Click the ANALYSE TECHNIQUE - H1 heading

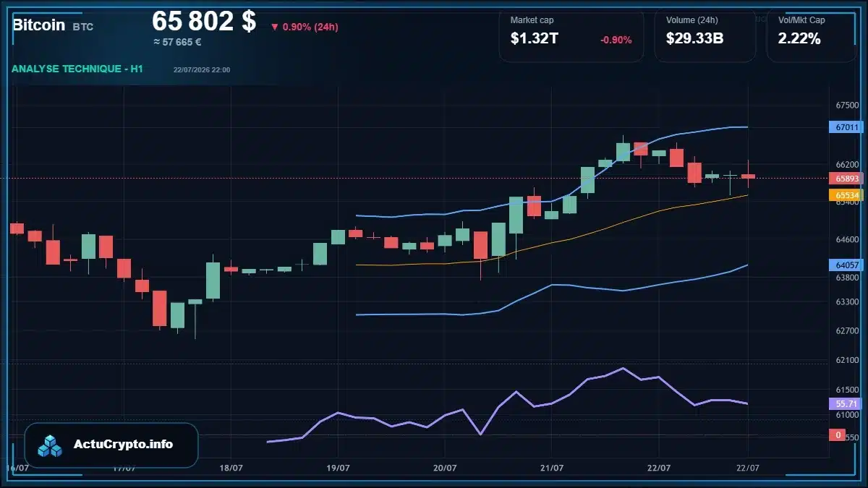click(x=77, y=69)
